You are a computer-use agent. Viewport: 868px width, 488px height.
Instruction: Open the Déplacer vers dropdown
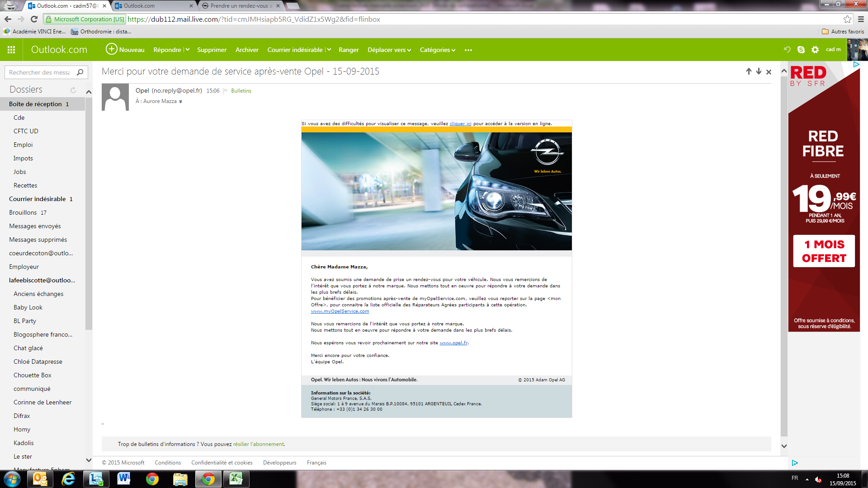(x=389, y=50)
